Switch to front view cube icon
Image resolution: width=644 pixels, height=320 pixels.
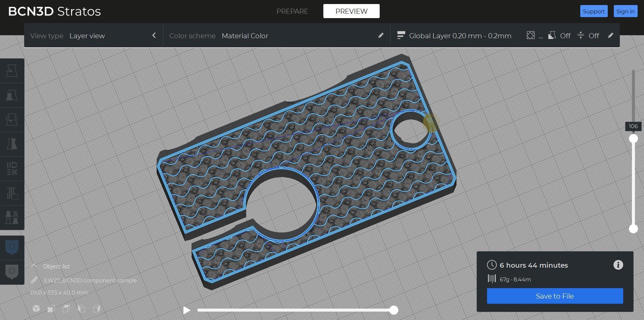click(51, 309)
